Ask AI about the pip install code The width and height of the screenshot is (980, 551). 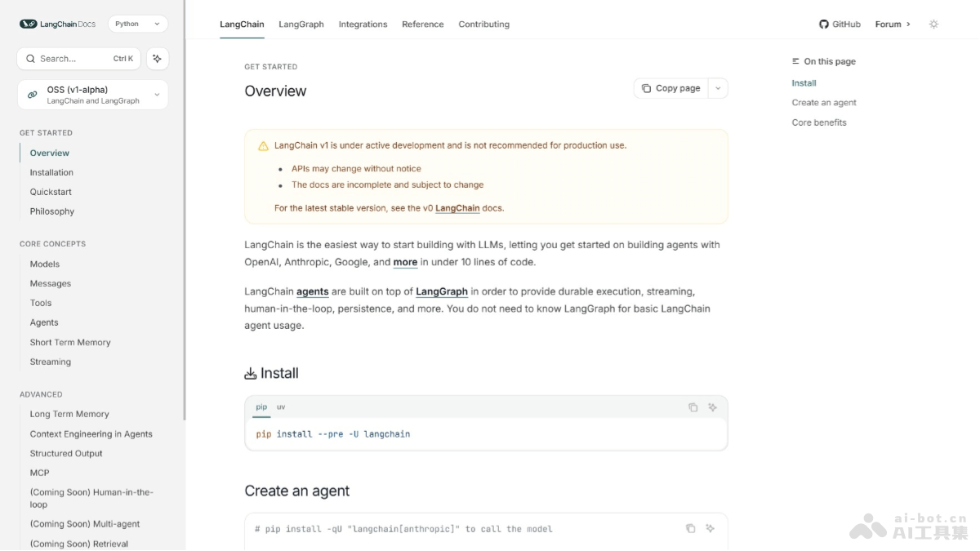(x=712, y=407)
